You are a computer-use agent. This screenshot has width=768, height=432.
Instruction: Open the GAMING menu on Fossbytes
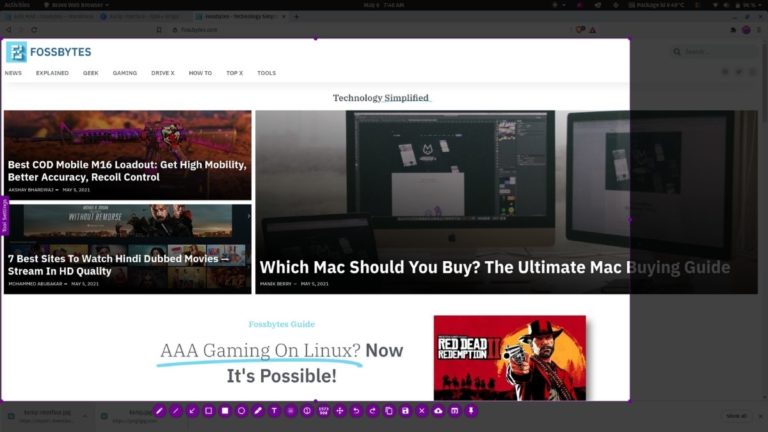(124, 73)
